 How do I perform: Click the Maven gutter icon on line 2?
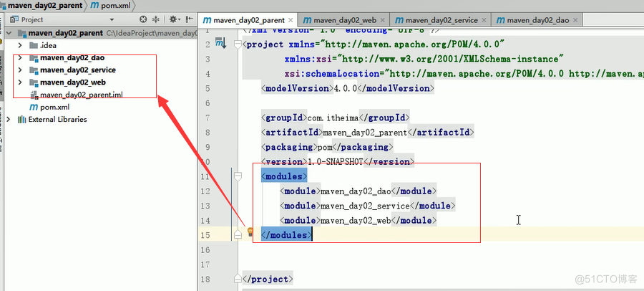tap(221, 43)
